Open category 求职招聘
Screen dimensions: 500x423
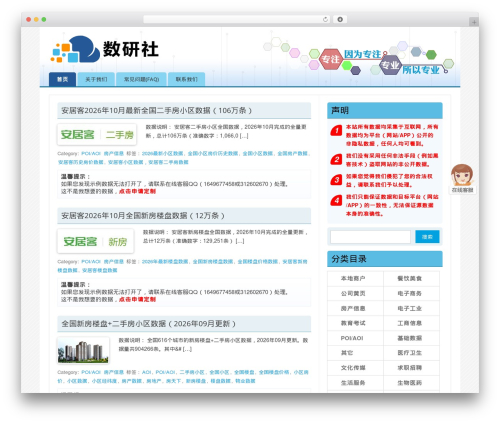click(410, 368)
